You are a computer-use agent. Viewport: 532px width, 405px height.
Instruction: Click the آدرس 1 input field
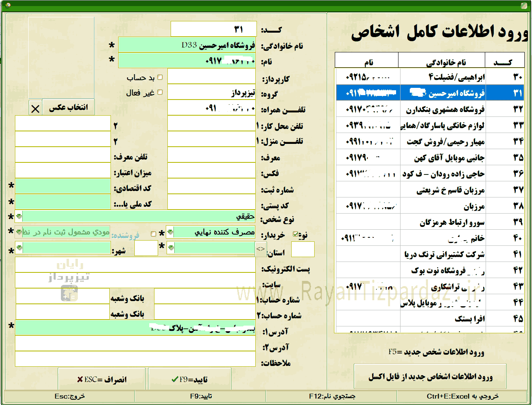coord(135,328)
